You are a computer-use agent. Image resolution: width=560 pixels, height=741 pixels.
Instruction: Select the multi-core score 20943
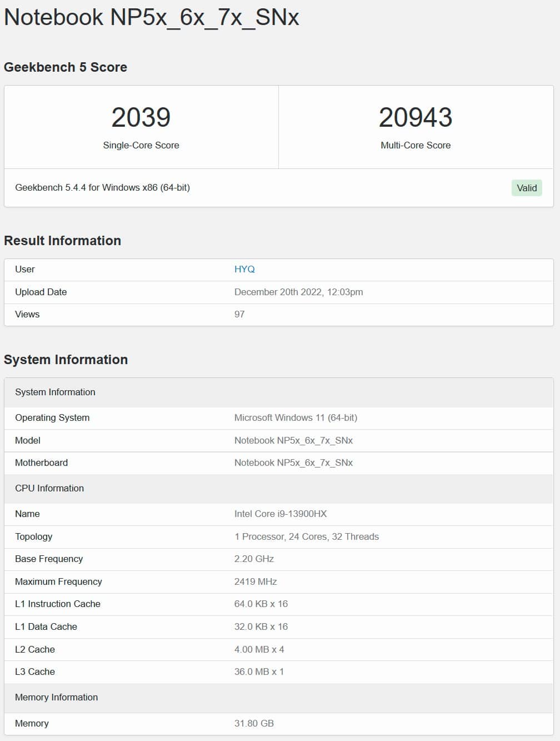coord(416,117)
